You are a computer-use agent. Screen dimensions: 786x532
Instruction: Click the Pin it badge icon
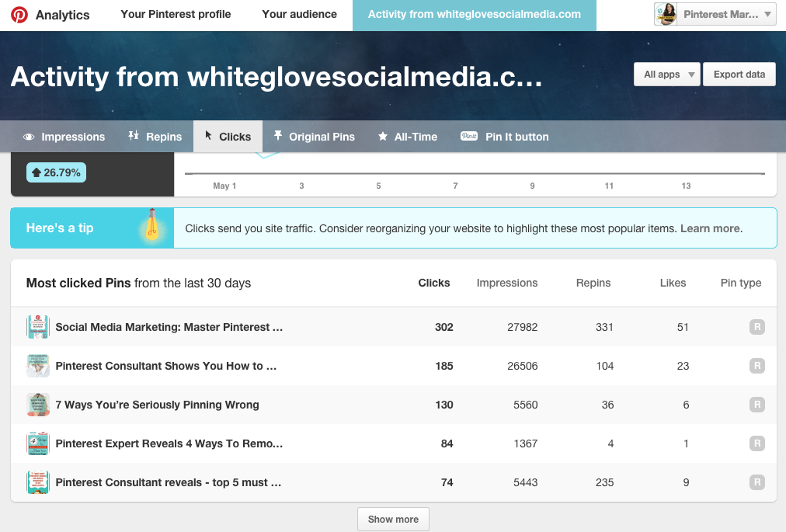pos(468,136)
